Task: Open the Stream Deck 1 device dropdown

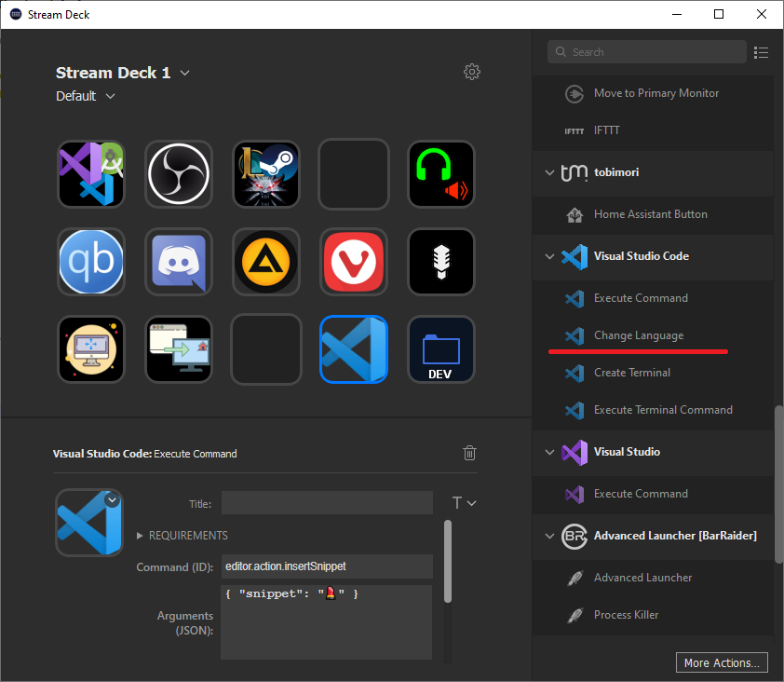Action: tap(183, 72)
